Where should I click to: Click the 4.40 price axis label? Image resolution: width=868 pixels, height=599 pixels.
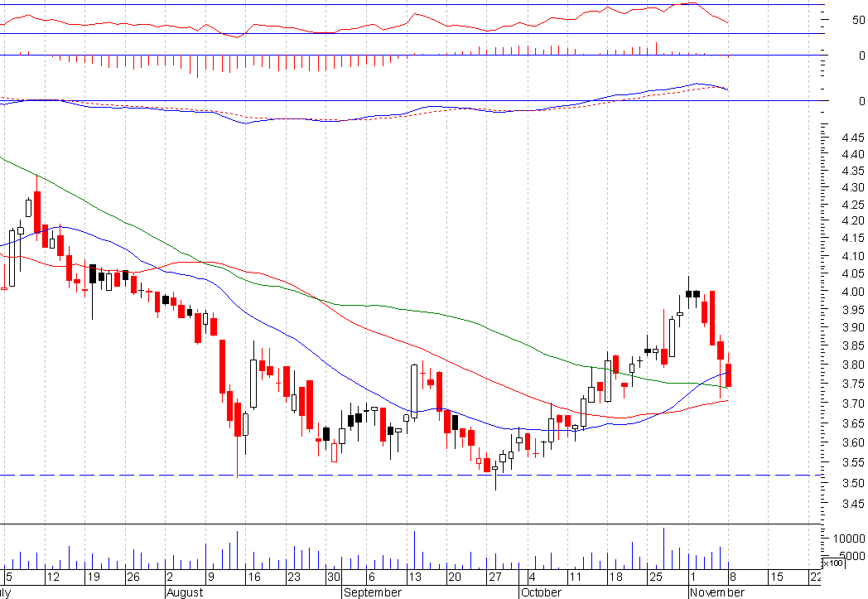coord(852,154)
